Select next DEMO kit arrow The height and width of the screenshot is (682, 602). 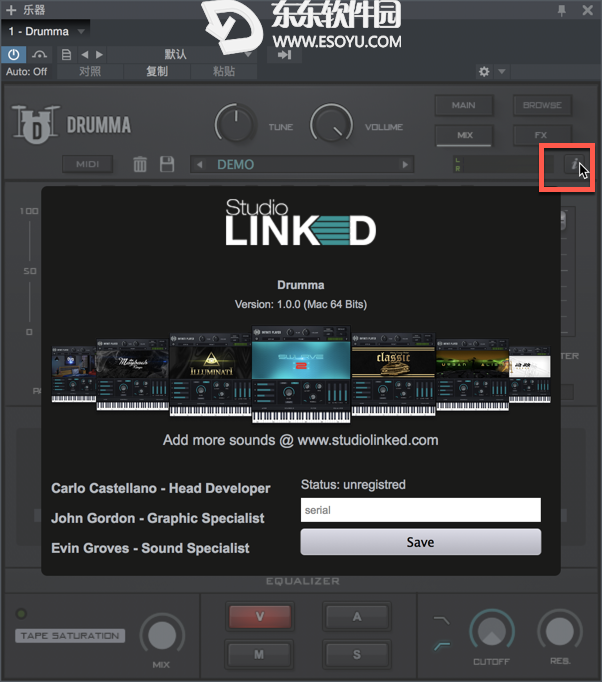click(405, 164)
